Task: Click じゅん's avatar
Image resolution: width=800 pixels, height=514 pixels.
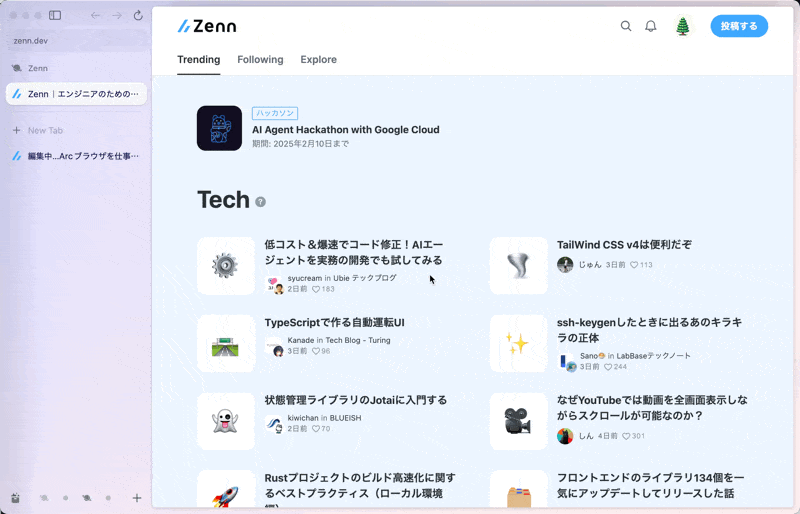Action: (565, 264)
